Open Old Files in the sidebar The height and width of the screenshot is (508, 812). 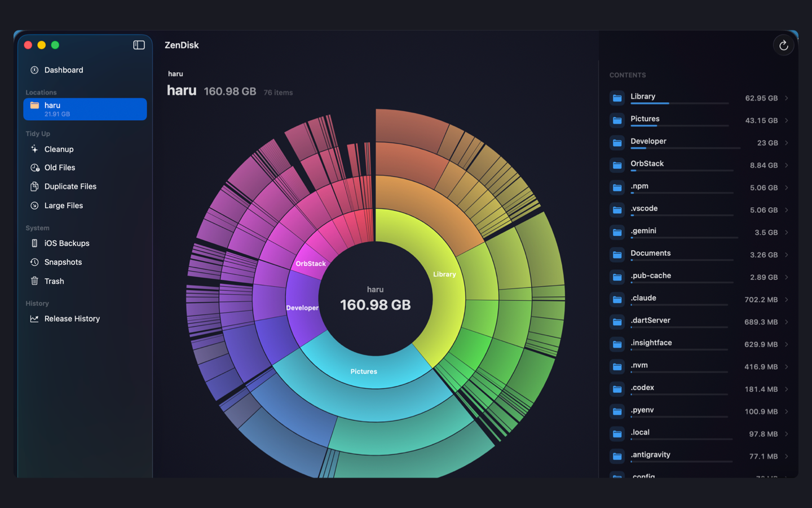coord(85,168)
